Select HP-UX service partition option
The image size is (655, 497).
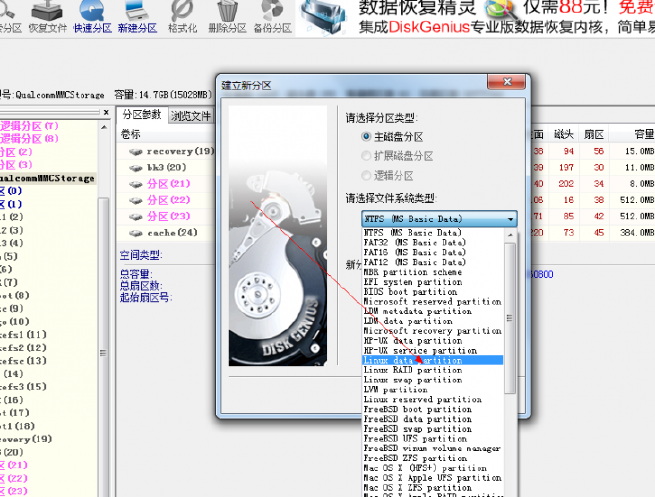[432, 350]
